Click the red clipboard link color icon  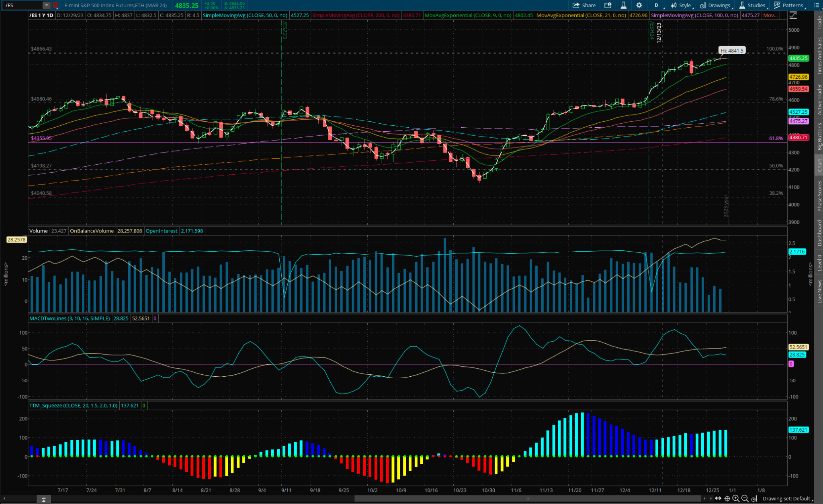tap(55, 5)
